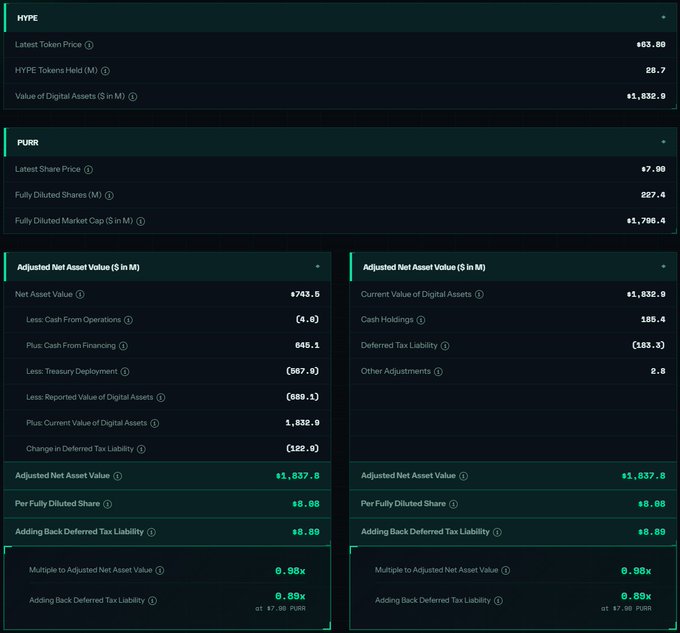Click the (567.9) treasury deployment value

303,371
